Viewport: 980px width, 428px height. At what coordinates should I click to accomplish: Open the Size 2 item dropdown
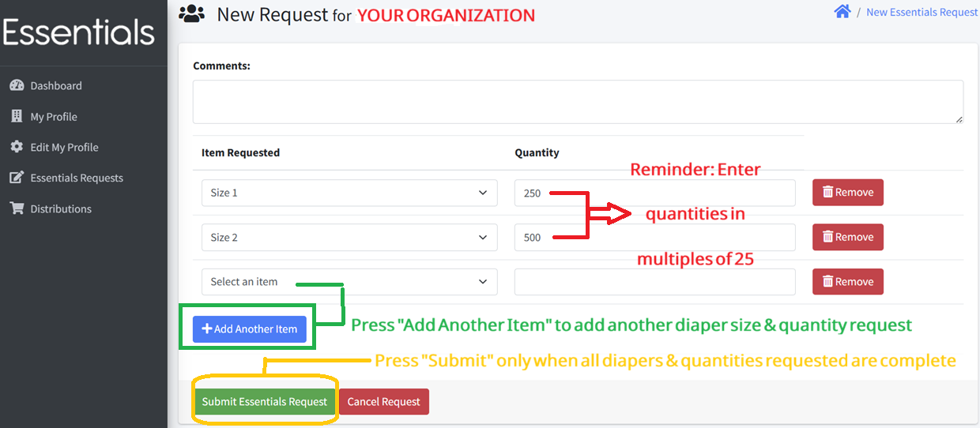(x=349, y=237)
